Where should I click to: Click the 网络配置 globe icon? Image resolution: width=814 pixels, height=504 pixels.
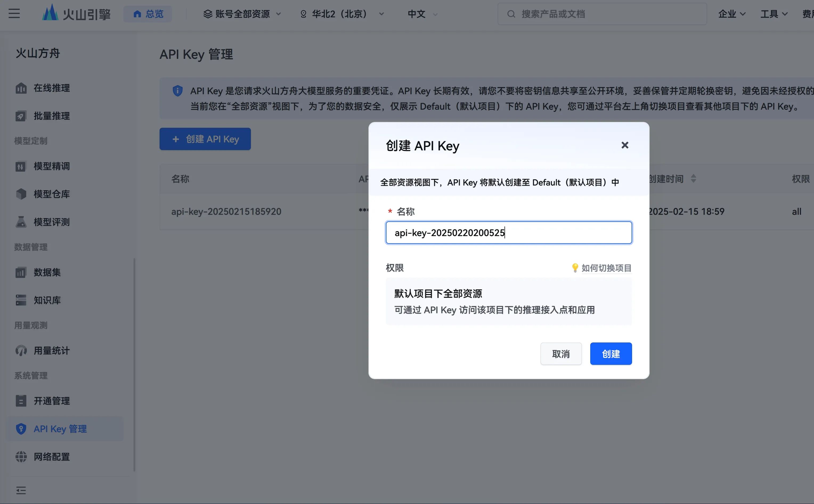tap(21, 457)
